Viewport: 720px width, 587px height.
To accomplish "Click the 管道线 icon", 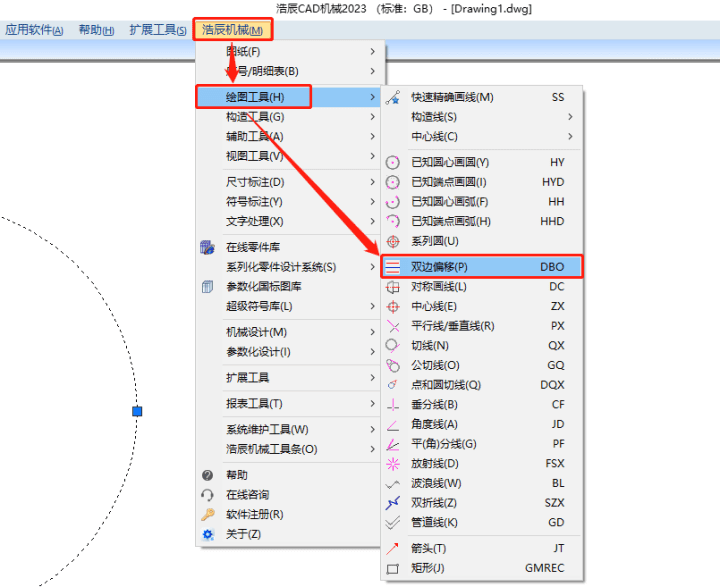I will coord(393,523).
